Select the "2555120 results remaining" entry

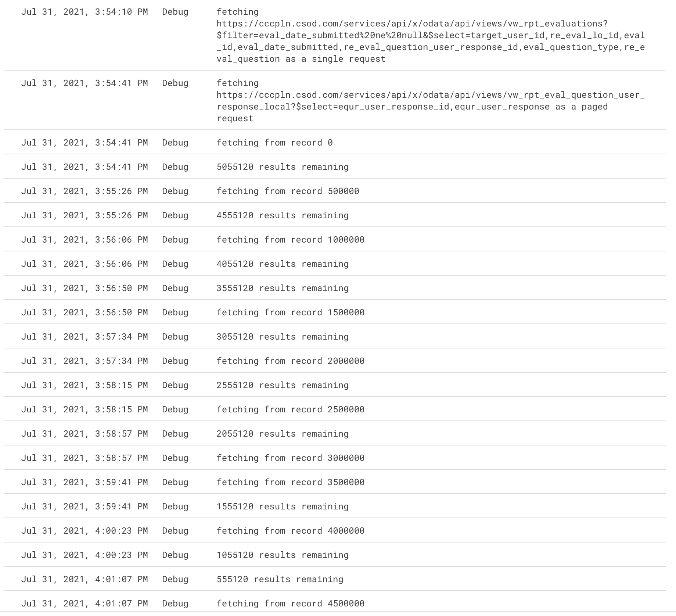point(283,385)
